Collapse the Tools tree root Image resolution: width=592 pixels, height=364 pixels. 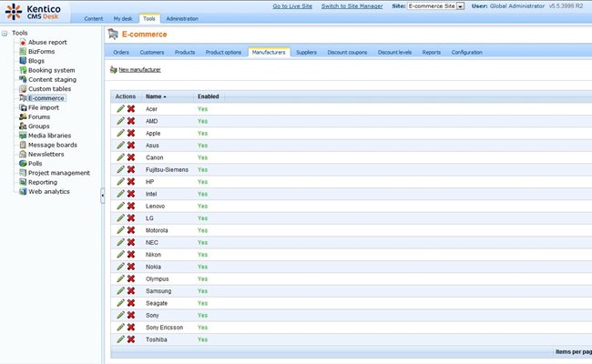[5, 33]
